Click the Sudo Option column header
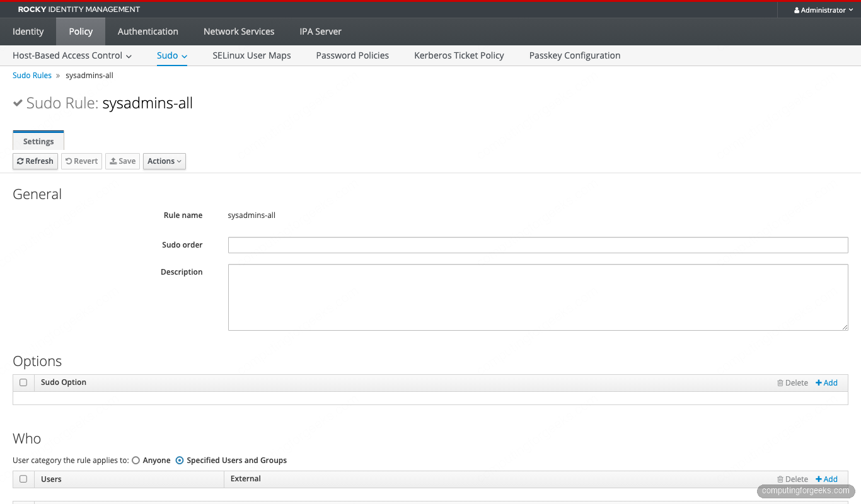Viewport: 861px width, 504px height. [64, 382]
